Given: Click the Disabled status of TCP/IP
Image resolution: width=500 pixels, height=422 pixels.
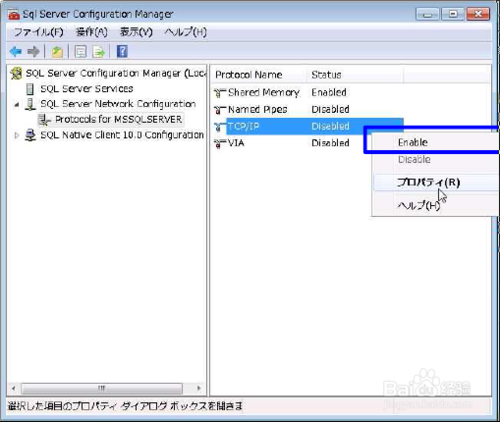Looking at the screenshot, I should [x=330, y=126].
